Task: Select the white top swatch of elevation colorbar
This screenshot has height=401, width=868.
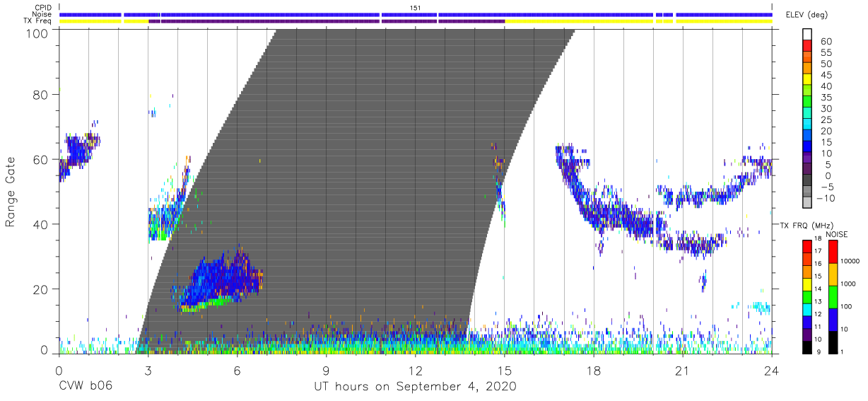Action: (x=808, y=35)
